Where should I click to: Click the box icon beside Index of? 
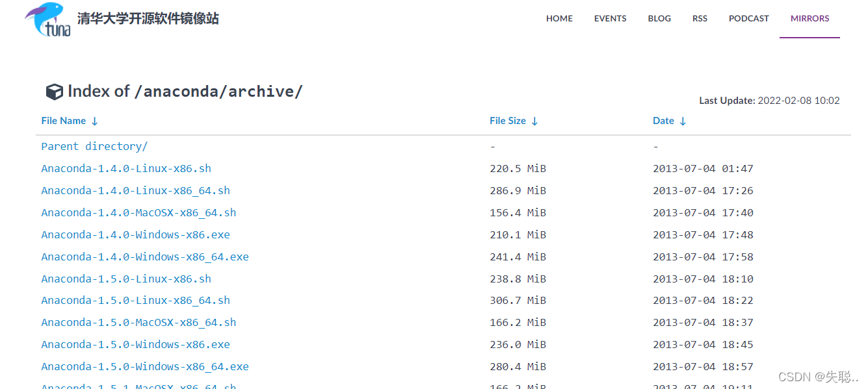55,92
